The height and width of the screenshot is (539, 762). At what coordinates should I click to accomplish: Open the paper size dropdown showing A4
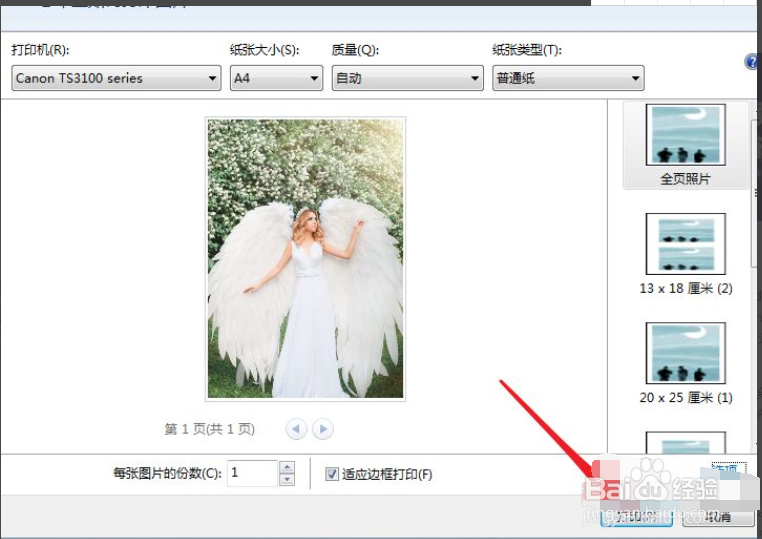coord(277,78)
